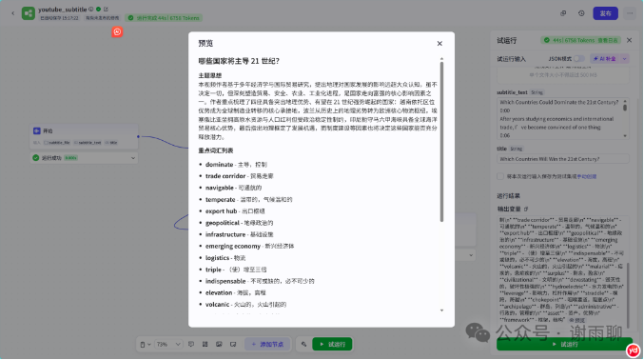Click the 添加节点 add node button
This screenshot has height=360, width=644.
(268, 344)
